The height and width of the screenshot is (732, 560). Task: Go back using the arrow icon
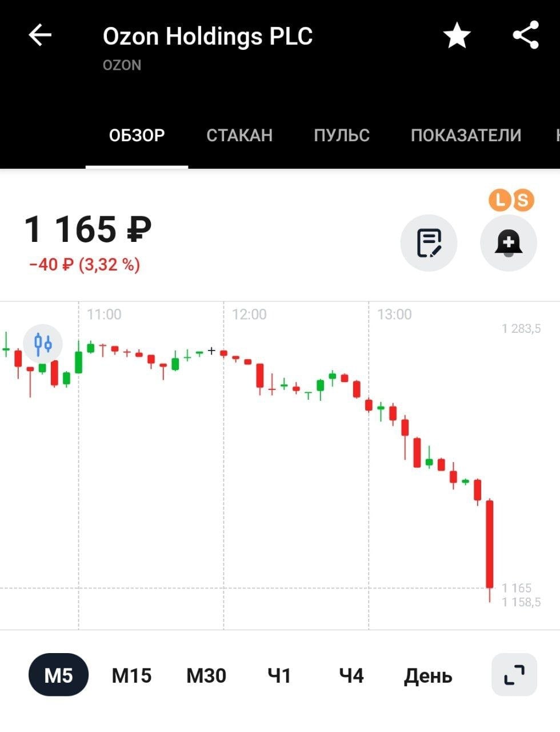[x=40, y=35]
